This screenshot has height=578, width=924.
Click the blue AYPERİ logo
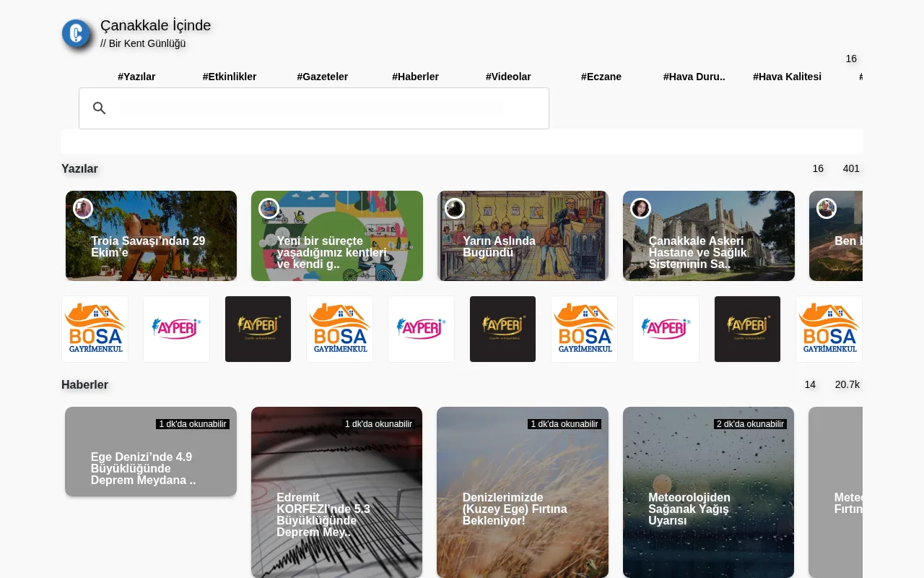click(x=176, y=329)
